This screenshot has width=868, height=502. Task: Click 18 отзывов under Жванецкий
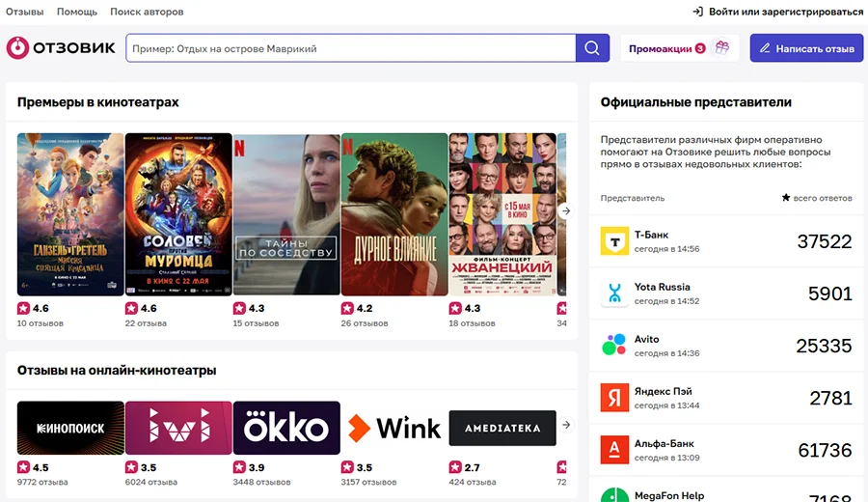coord(472,323)
